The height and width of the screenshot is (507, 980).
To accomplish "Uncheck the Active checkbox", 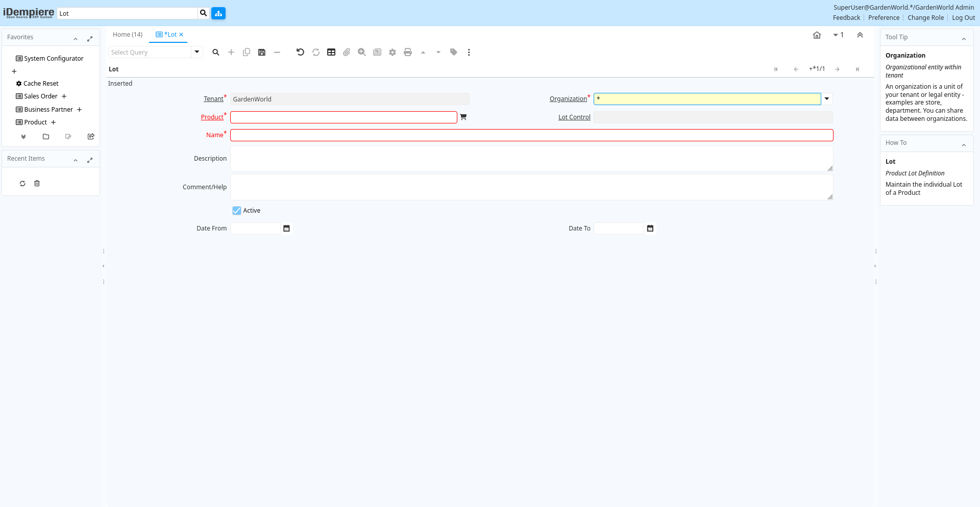I will pos(237,211).
